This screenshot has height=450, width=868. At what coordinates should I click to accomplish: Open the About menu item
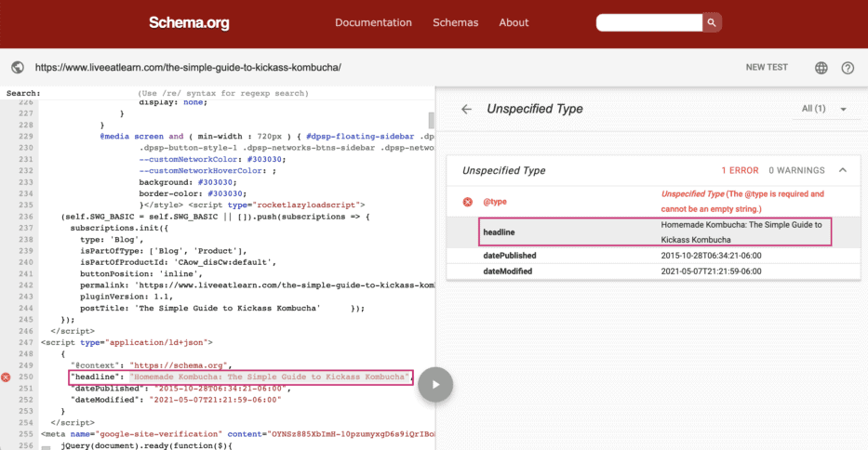click(514, 22)
